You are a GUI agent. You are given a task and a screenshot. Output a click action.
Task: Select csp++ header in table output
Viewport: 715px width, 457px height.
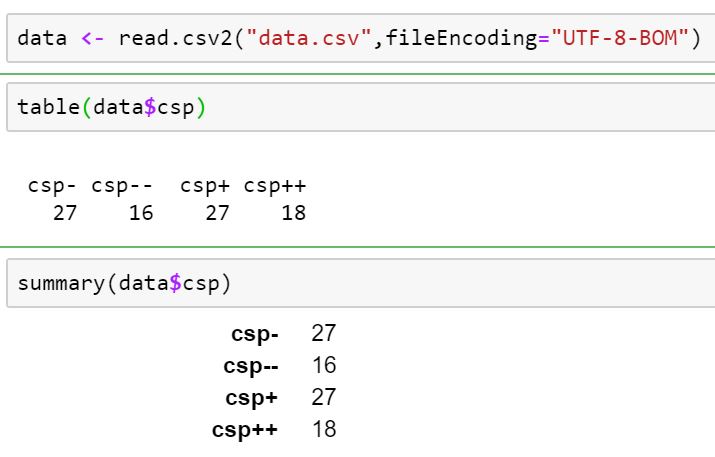click(274, 186)
